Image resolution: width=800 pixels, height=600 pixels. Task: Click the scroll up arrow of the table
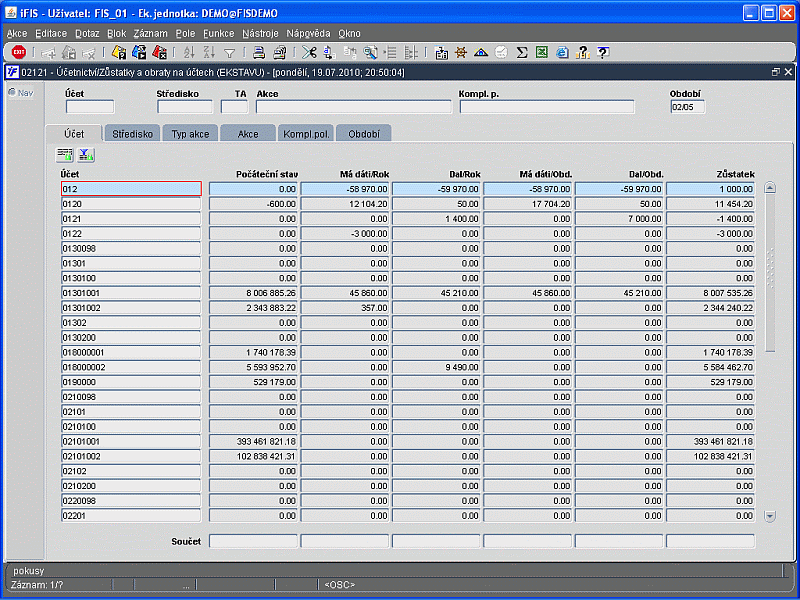(x=770, y=188)
